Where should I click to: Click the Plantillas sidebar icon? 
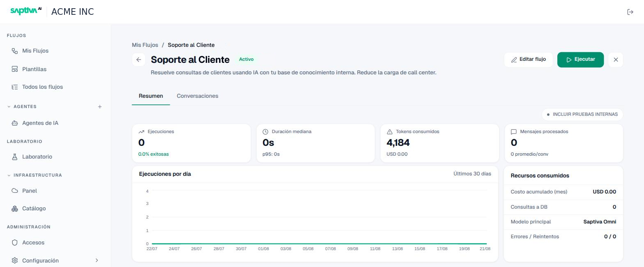15,69
